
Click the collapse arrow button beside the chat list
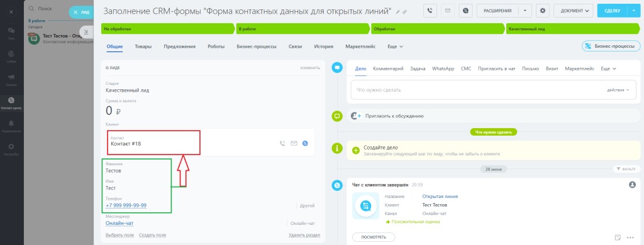pos(86,31)
